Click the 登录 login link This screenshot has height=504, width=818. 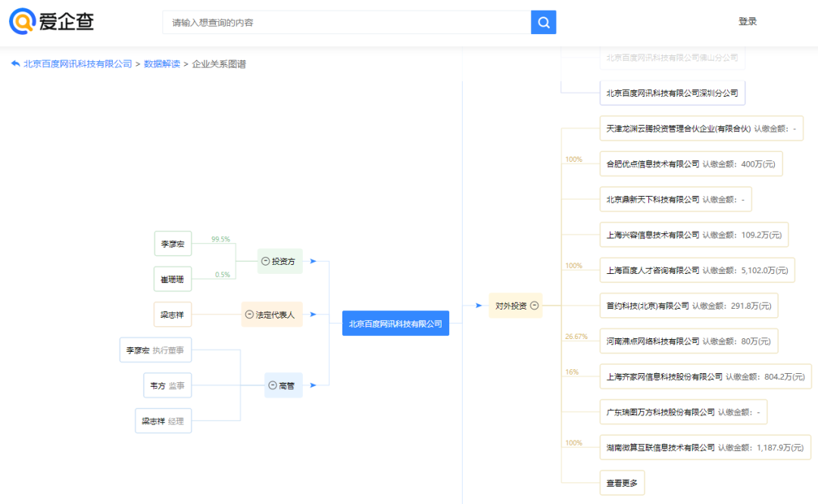click(x=747, y=21)
